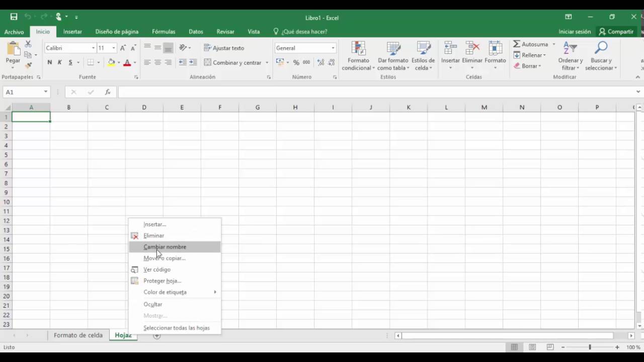Screen dimensions: 644x362
Task: Open Estilos de celda gallery
Action: [x=423, y=56]
